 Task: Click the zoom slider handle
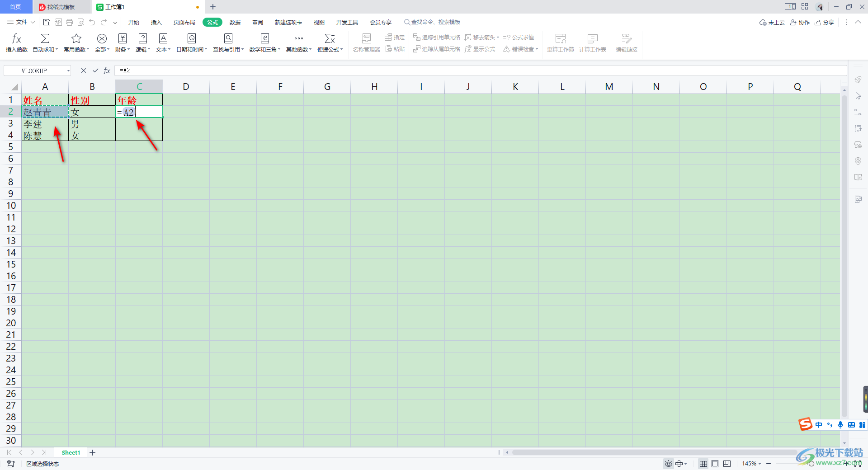point(811,464)
